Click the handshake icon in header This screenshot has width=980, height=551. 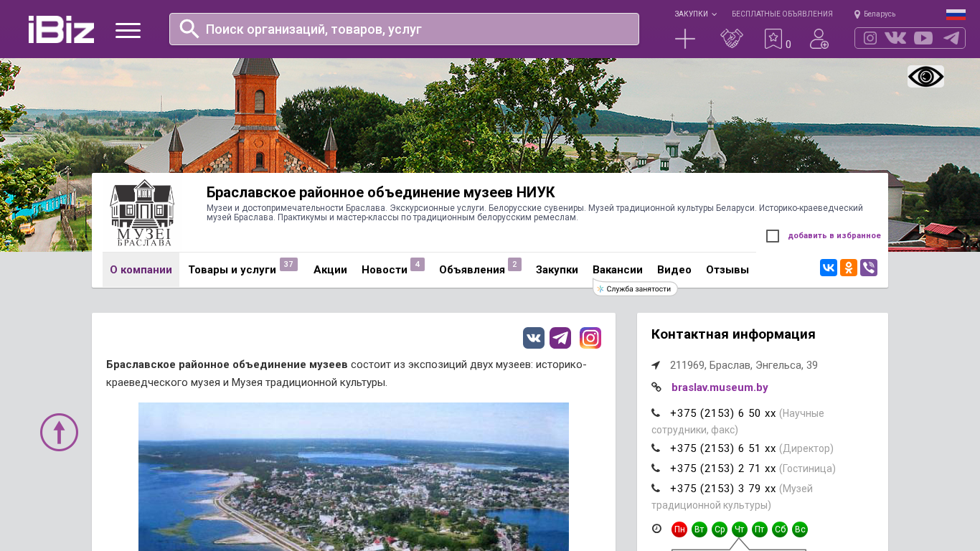click(x=732, y=39)
